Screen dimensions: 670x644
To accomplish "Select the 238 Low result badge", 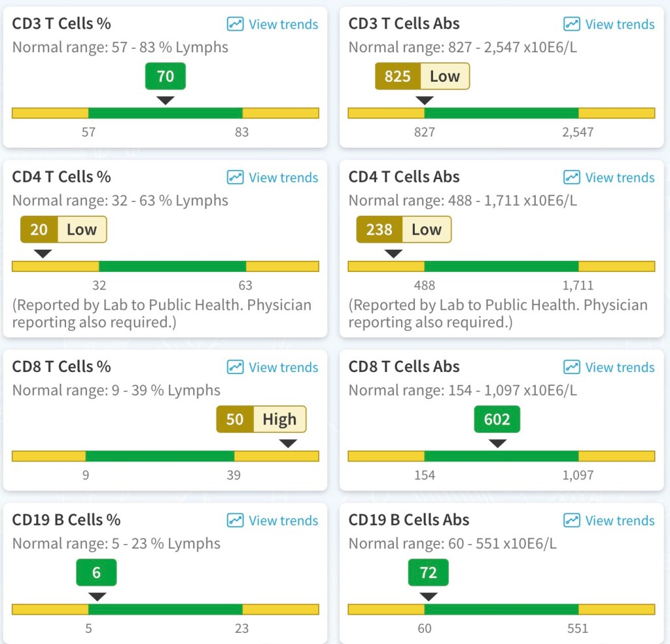I will 404,229.
